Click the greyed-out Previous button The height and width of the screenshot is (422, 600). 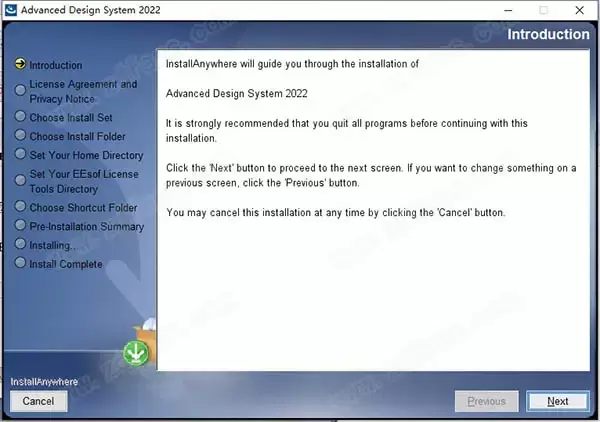[x=486, y=401]
